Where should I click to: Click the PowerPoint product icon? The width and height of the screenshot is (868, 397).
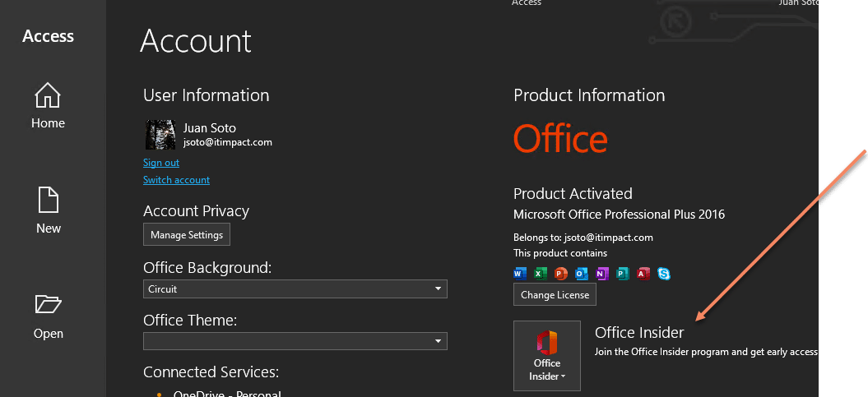(561, 273)
